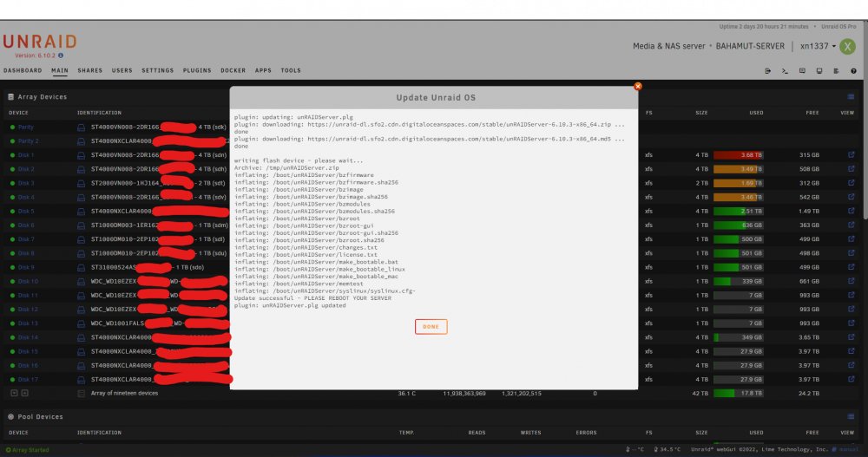Open the Disk 17 settings link
The width and height of the screenshot is (868, 457).
(28, 380)
